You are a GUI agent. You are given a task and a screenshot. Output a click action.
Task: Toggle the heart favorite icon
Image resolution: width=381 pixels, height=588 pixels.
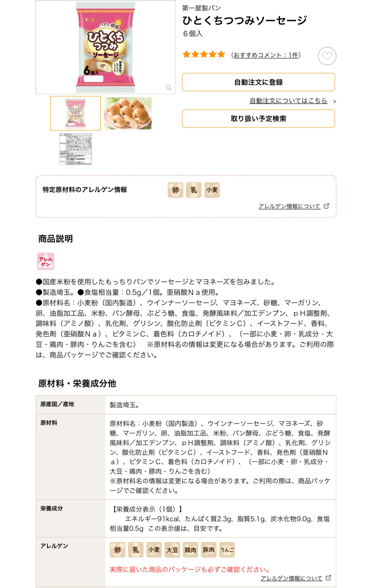click(x=327, y=56)
